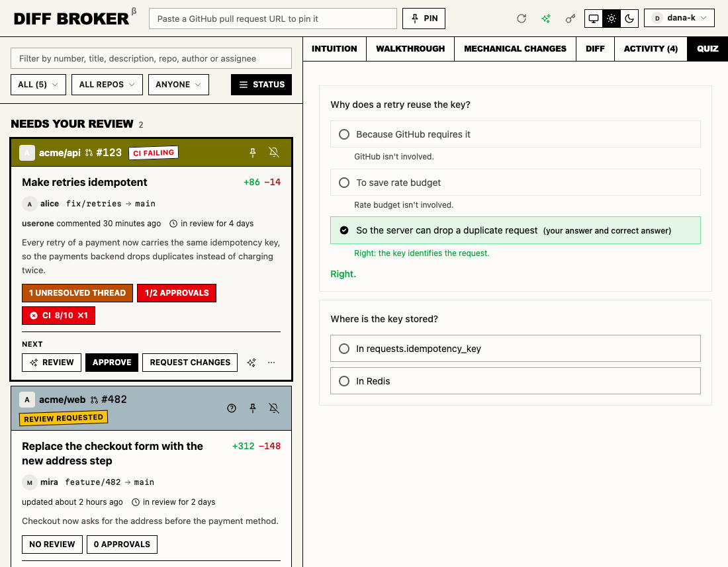Click the 1 UNRESOLVED THREAD badge

[x=77, y=293]
